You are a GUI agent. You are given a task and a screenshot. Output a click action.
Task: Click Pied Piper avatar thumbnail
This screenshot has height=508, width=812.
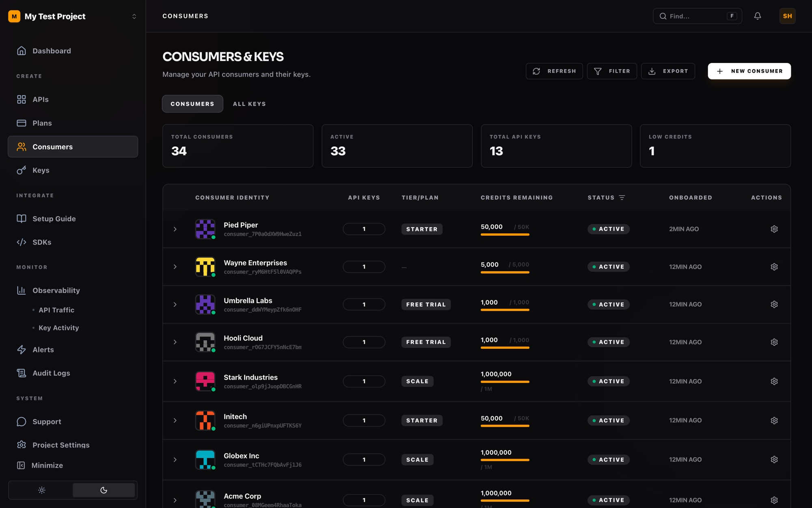(x=205, y=229)
